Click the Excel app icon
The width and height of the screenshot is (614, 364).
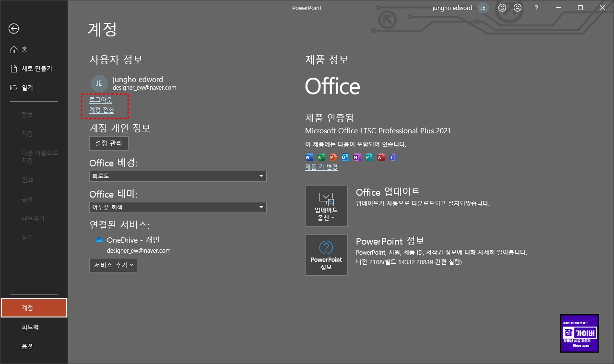point(320,157)
